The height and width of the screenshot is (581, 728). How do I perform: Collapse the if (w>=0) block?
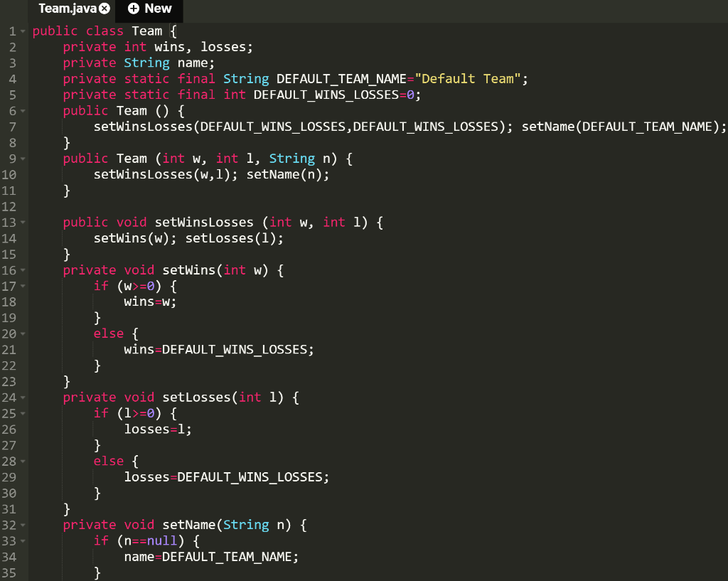coord(23,285)
